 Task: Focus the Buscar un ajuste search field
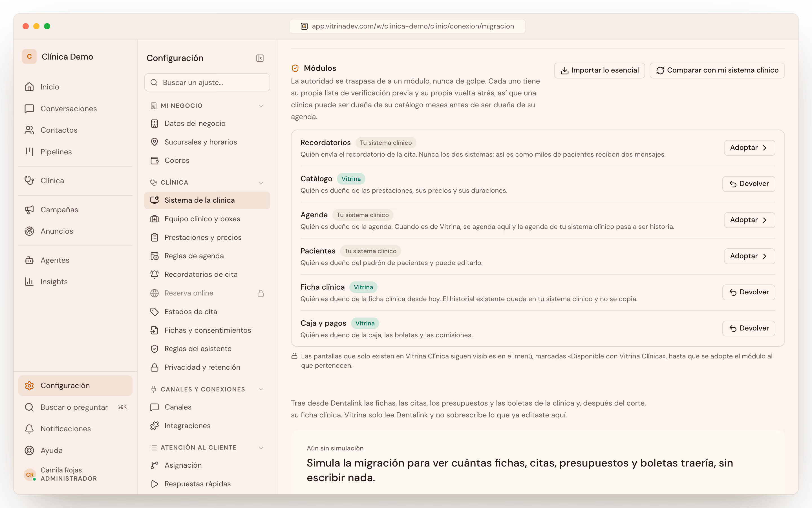tap(207, 82)
